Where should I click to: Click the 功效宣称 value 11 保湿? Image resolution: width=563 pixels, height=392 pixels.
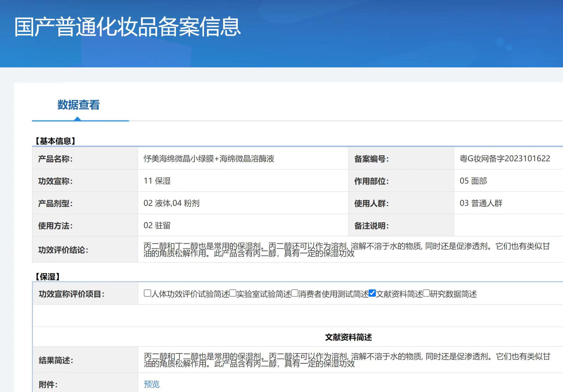click(x=157, y=181)
